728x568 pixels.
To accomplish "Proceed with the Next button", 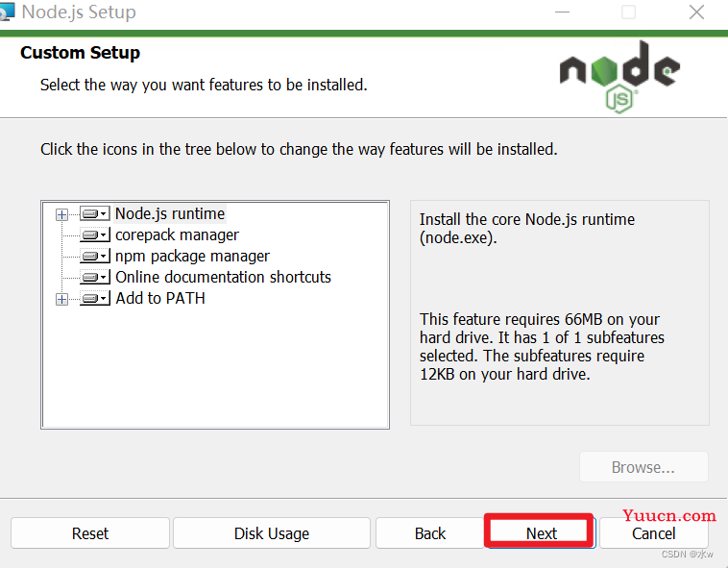I will click(541, 533).
